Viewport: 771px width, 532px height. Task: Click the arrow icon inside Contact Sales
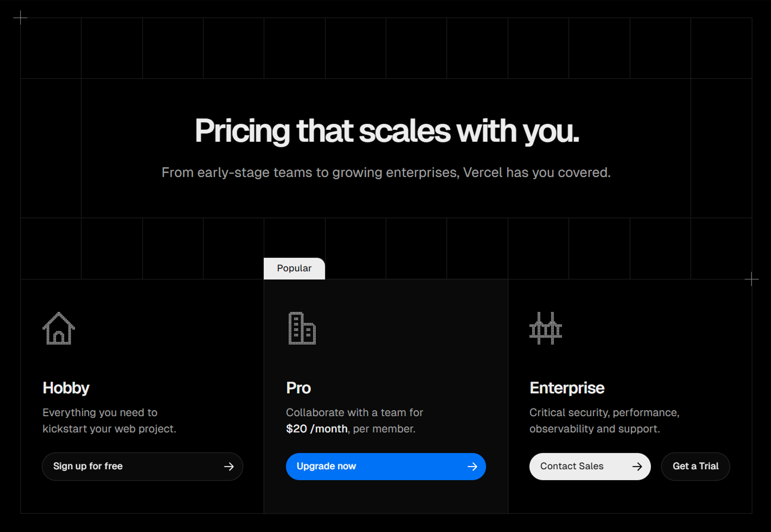tap(637, 467)
